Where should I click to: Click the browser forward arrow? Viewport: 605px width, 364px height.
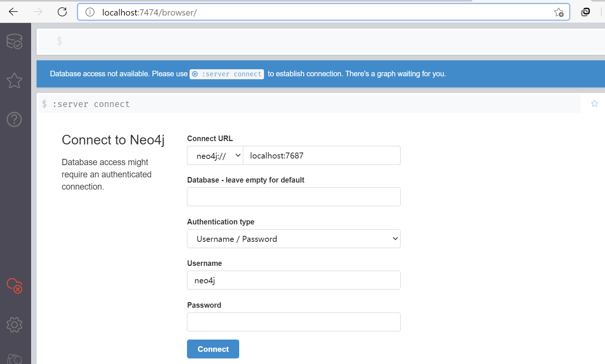coord(38,12)
